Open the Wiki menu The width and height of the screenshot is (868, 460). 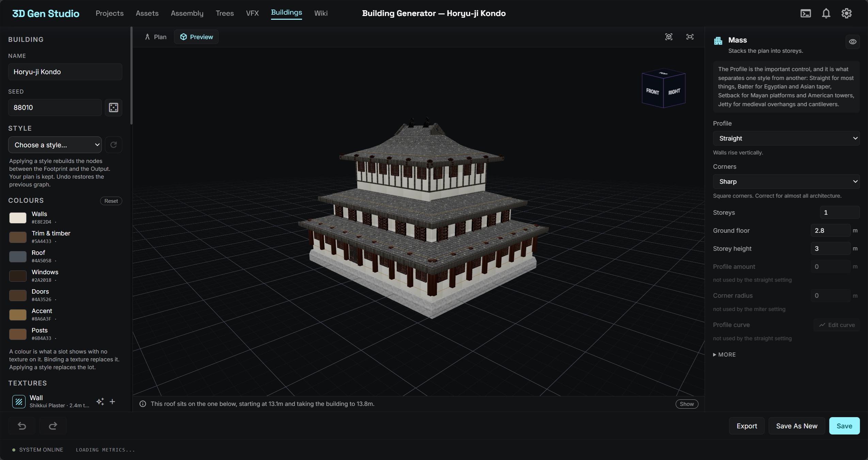(321, 13)
